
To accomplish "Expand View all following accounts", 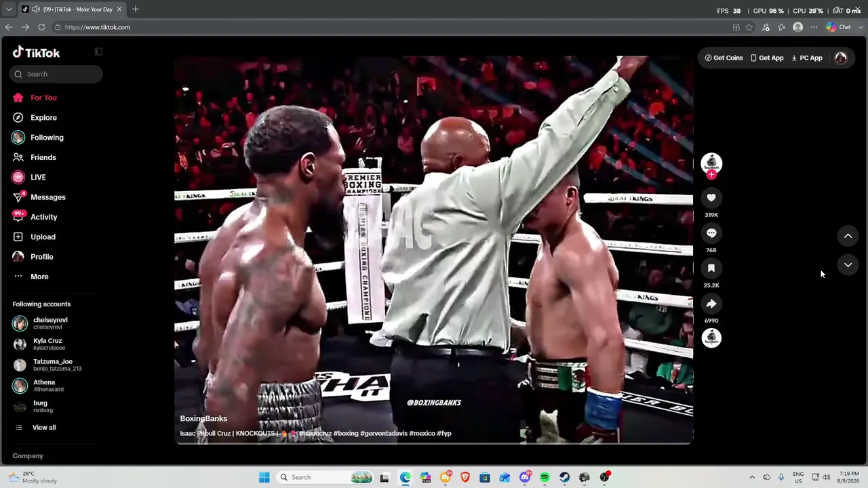I will 44,428.
